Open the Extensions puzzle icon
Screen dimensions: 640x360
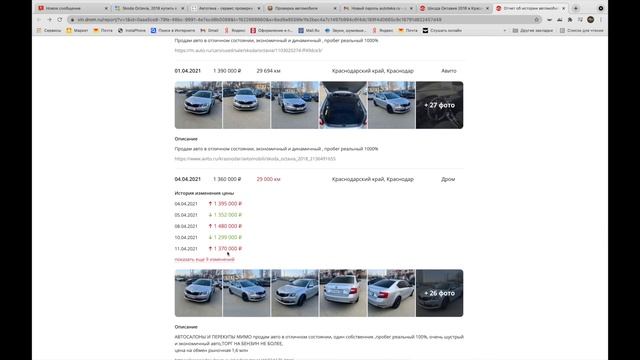[570, 20]
